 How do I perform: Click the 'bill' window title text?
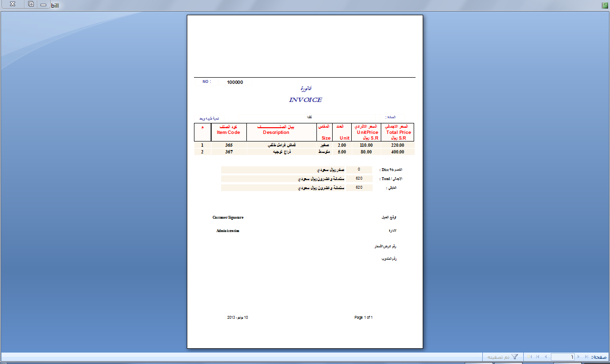click(55, 5)
